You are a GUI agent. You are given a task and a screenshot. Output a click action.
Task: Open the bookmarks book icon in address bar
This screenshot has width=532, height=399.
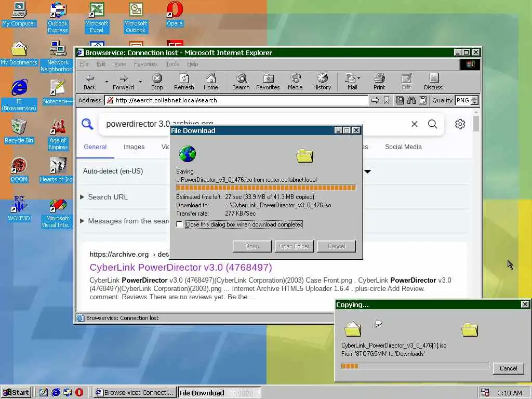point(400,100)
